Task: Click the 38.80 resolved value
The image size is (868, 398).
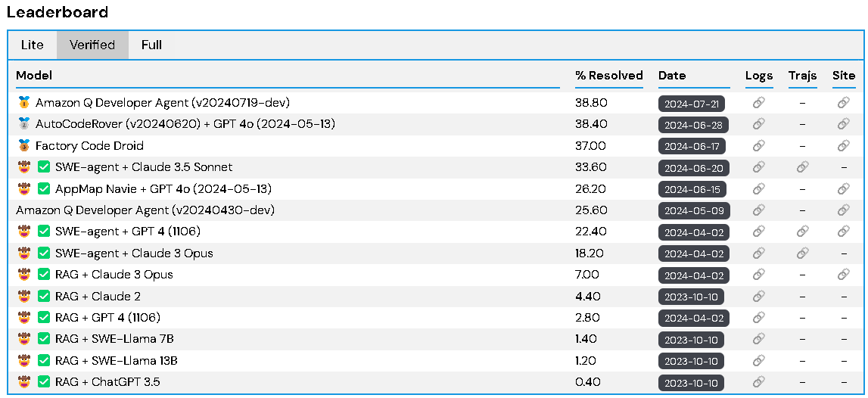Action: (x=591, y=102)
